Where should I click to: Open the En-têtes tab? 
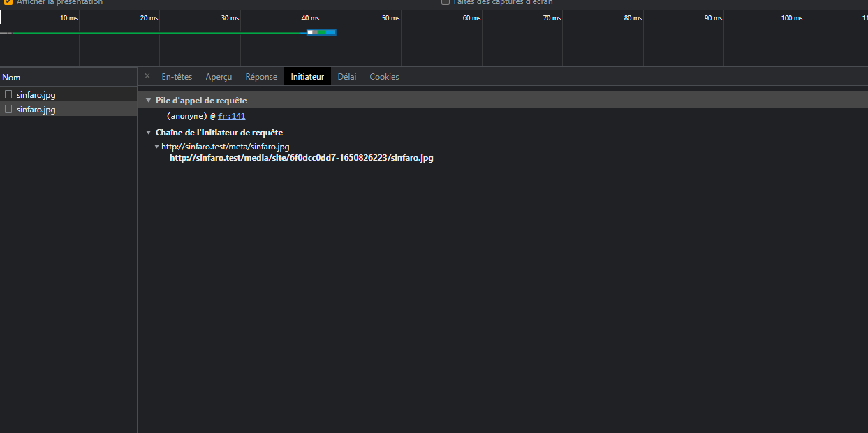point(177,77)
